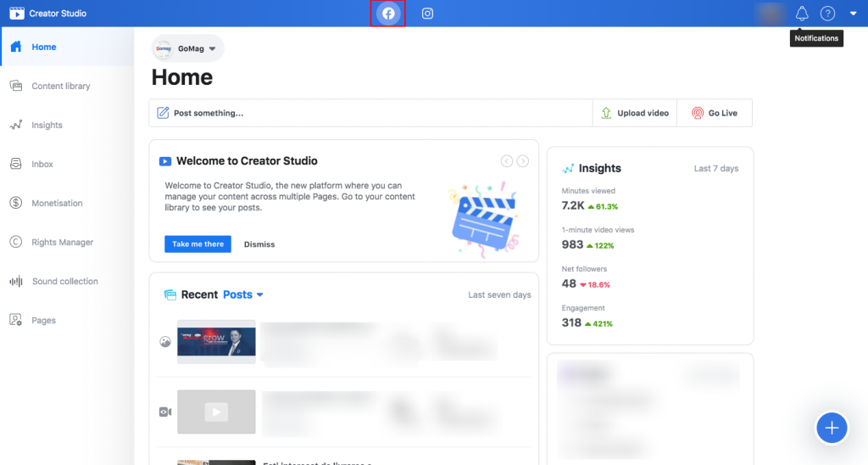Open the Recent Posts type dropdown
The image size is (868, 465).
(x=243, y=294)
